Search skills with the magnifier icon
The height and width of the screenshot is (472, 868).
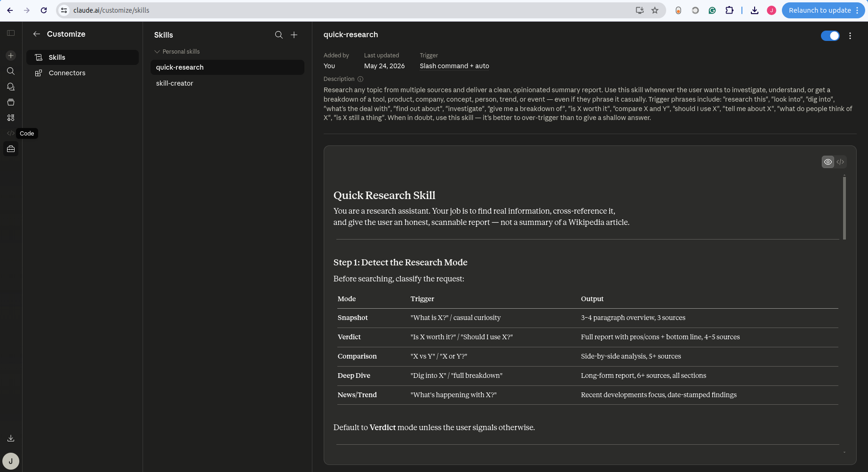pyautogui.click(x=279, y=35)
